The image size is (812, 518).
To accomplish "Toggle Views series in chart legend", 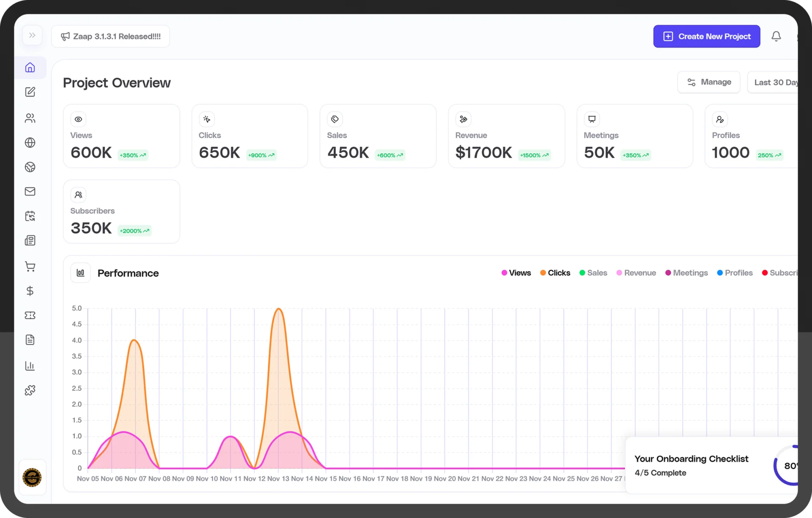I will click(x=516, y=273).
